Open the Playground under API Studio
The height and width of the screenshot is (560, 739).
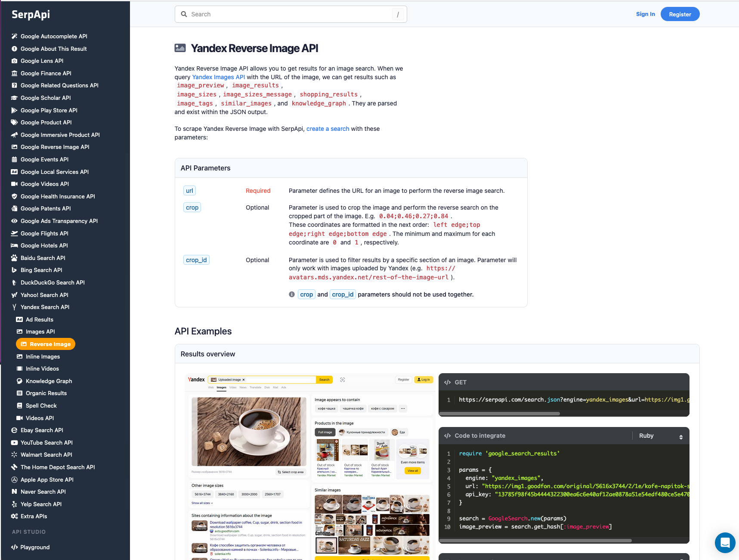point(34,547)
